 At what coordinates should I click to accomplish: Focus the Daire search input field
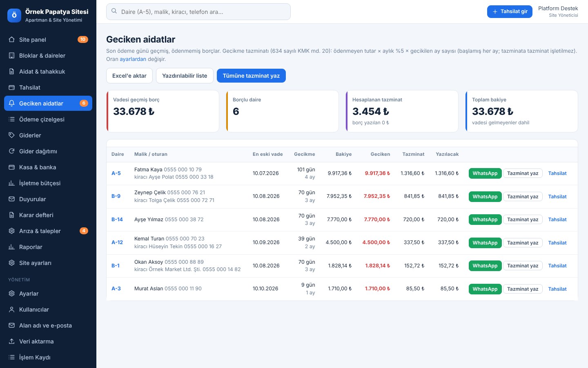click(198, 12)
